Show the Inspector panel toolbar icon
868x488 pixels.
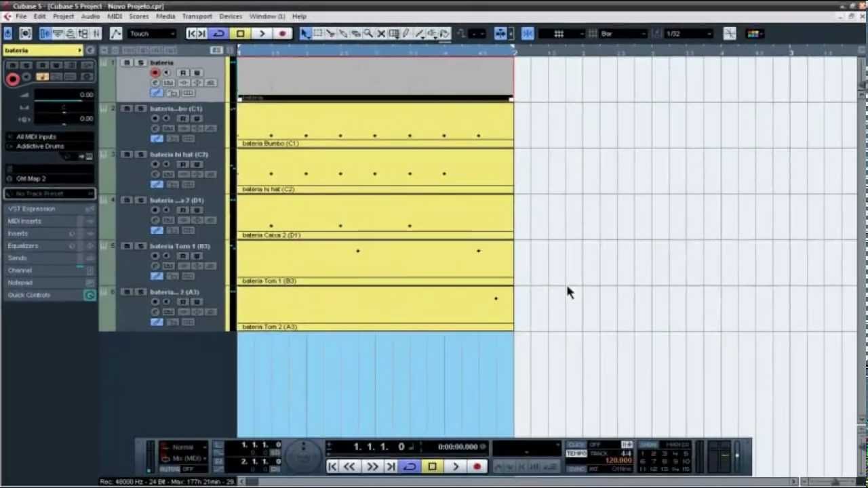(45, 33)
